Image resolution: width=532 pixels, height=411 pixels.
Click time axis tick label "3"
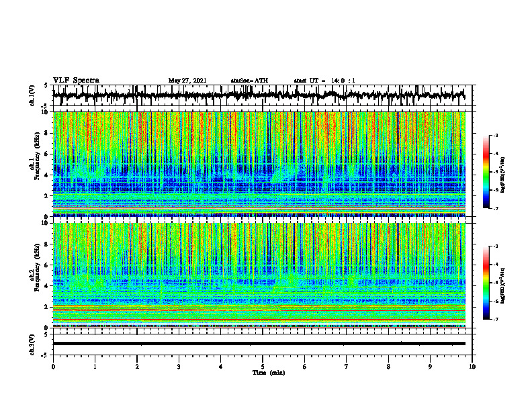(179, 367)
